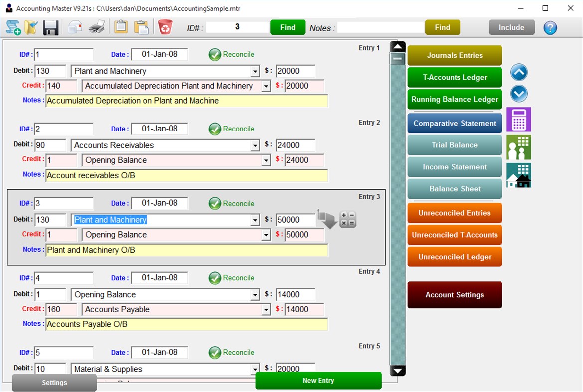This screenshot has width=583, height=392.
Task: Create a new file with the scroll icon
Action: pyautogui.click(x=13, y=28)
